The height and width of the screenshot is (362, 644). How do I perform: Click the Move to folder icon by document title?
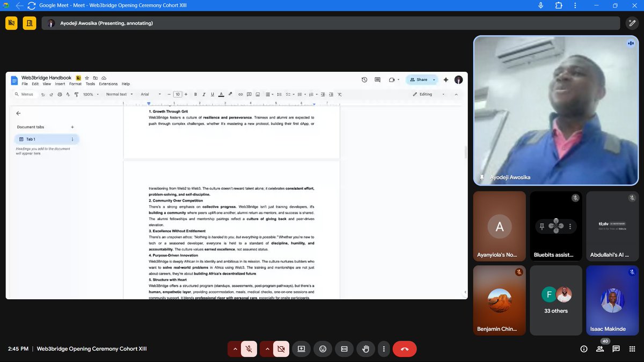pos(96,78)
